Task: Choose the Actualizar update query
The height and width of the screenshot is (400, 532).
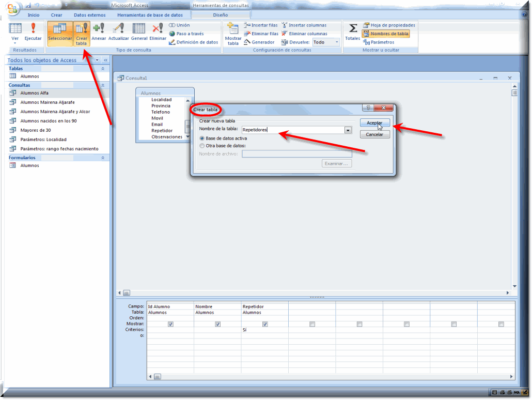Action: (118, 33)
